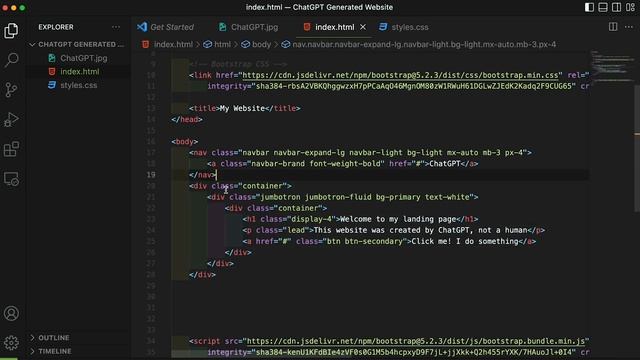Open the Accounts menu icon
640x360 pixels.
pyautogui.click(x=11, y=313)
